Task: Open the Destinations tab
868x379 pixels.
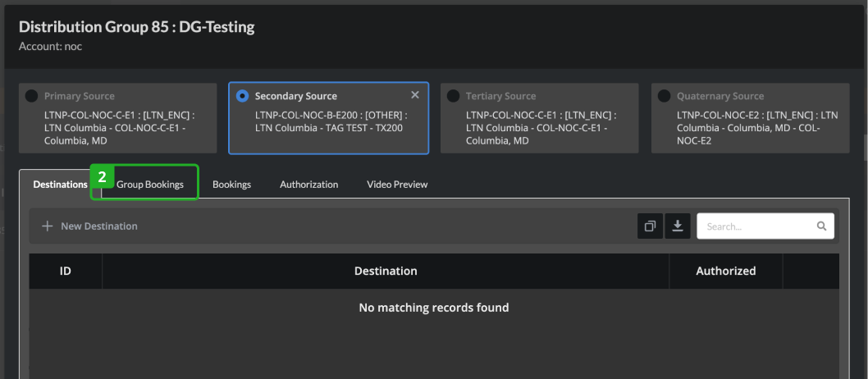Action: click(61, 185)
